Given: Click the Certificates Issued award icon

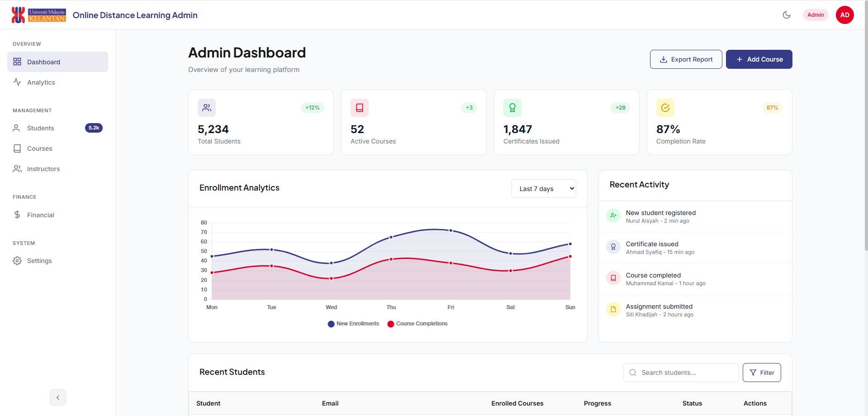Looking at the screenshot, I should click(512, 108).
